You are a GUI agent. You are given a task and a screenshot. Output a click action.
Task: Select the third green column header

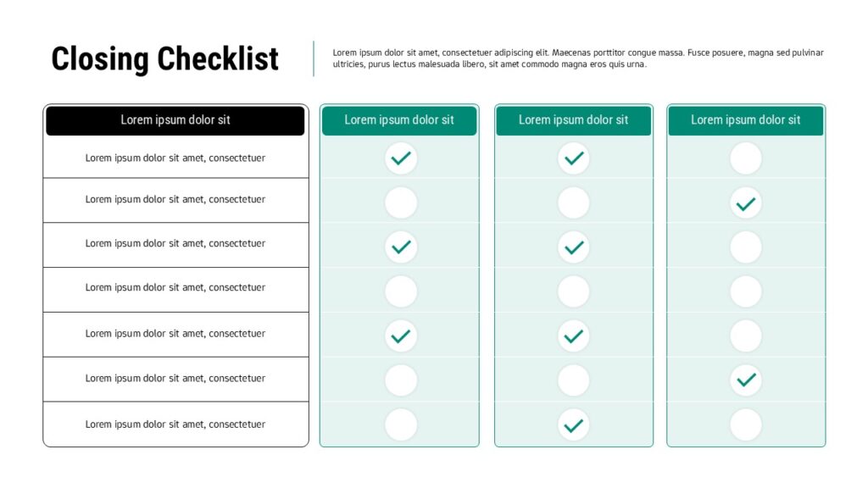click(745, 120)
